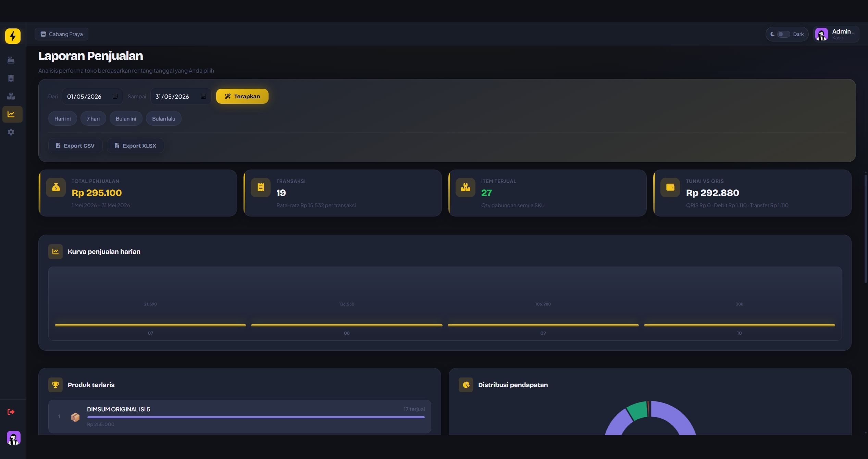The image size is (868, 459).
Task: Click the yellow lightning bolt logo
Action: [x=13, y=36]
